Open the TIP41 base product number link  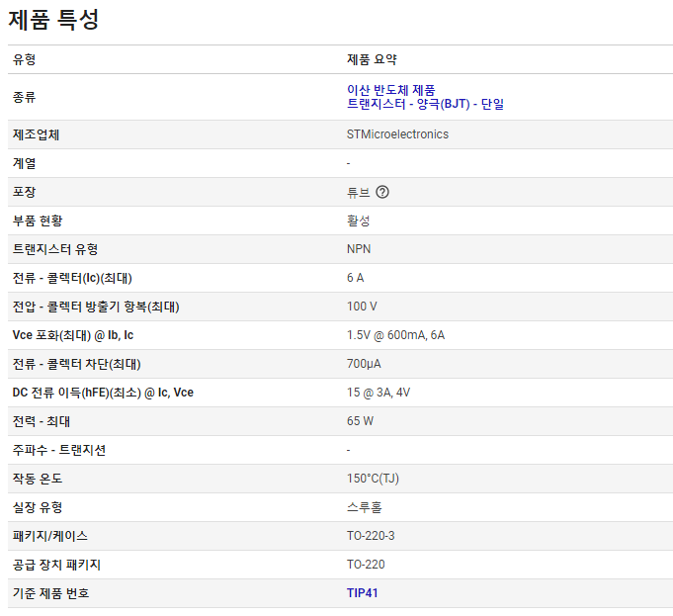coord(362,593)
